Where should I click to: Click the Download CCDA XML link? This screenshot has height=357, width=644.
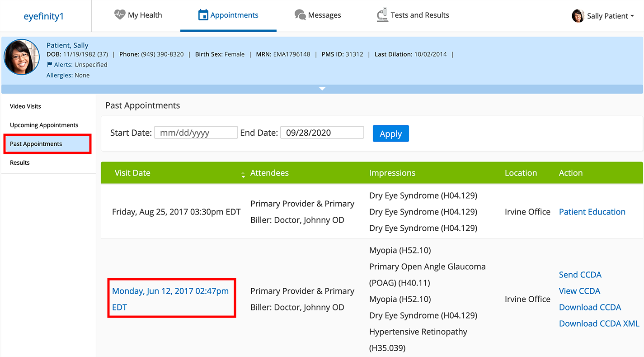pyautogui.click(x=599, y=324)
